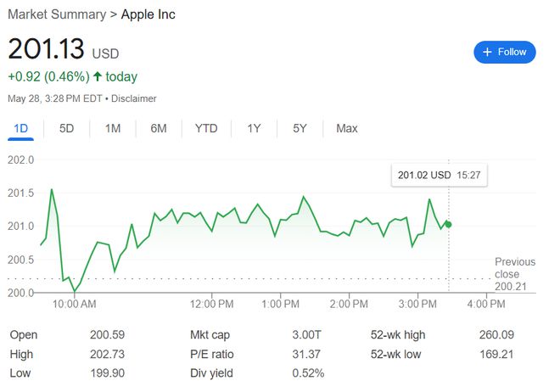Click the green up arrow icon
Viewport: 560px width, 392px height.
pos(98,76)
